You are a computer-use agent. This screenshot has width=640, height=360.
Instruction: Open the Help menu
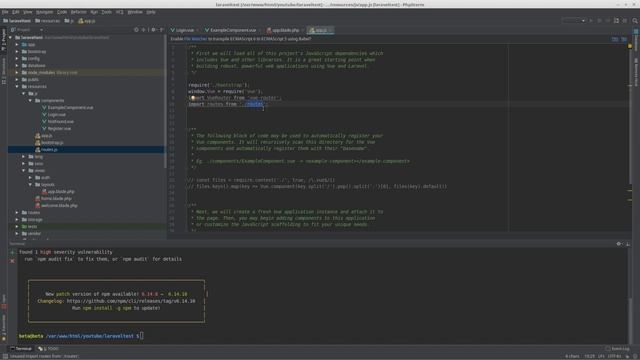(x=151, y=12)
